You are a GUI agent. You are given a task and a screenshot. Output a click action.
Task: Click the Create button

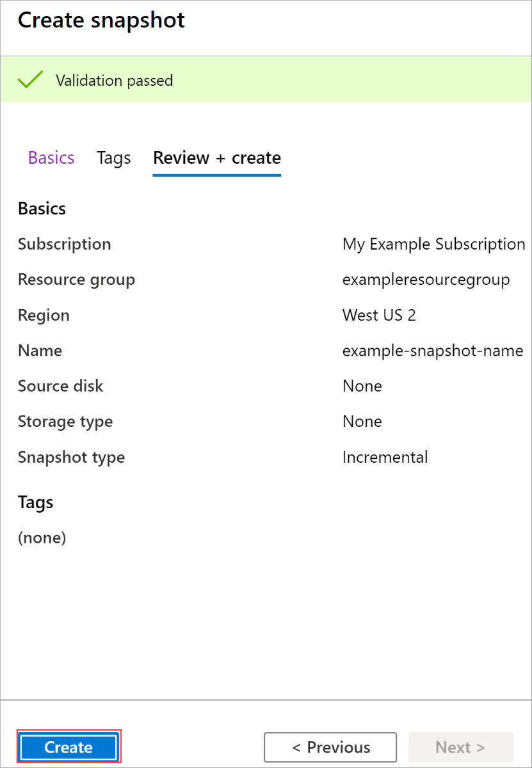[68, 747]
